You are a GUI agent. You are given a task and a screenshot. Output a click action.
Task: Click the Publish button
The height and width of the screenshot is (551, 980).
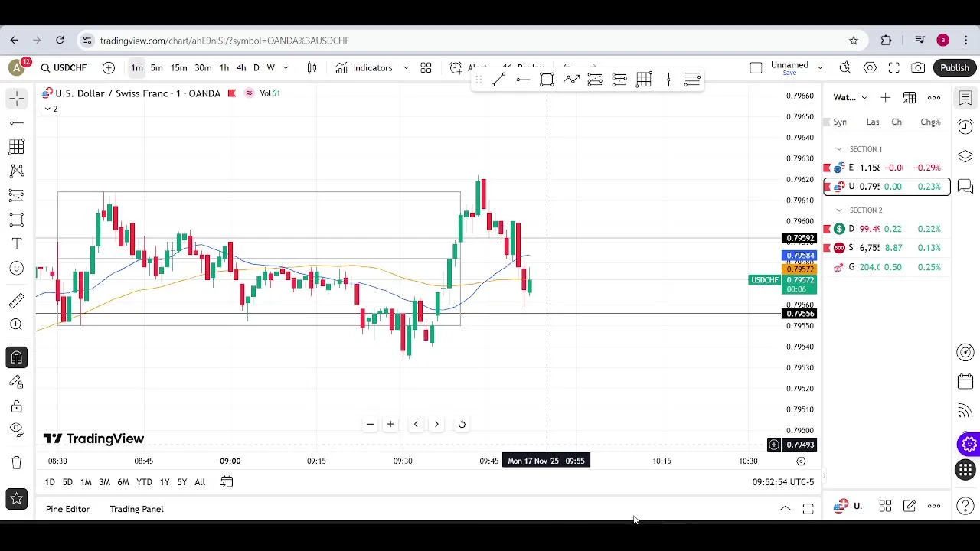tap(955, 68)
